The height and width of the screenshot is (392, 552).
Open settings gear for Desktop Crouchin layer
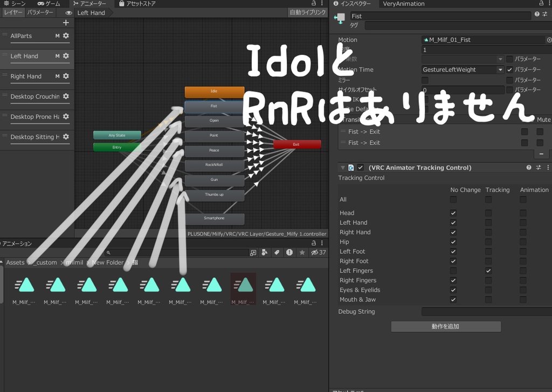66,96
